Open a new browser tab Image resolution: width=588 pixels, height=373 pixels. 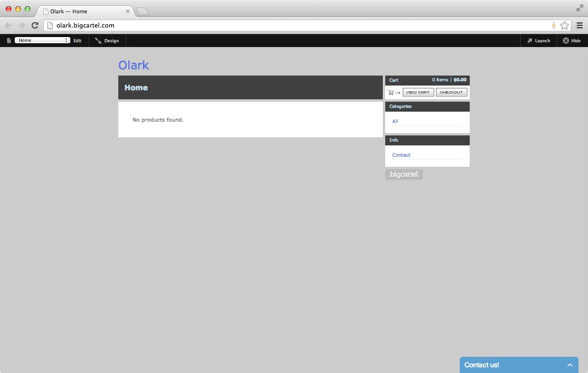pos(142,11)
